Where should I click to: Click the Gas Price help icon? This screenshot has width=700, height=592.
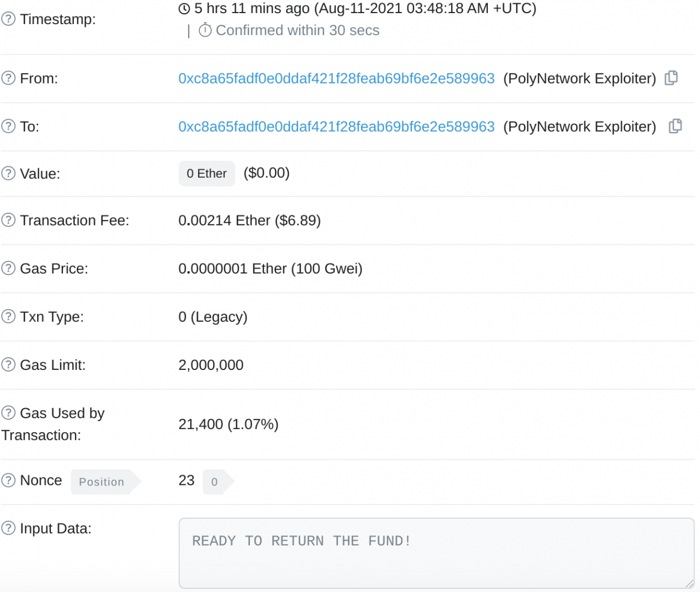tap(8, 268)
